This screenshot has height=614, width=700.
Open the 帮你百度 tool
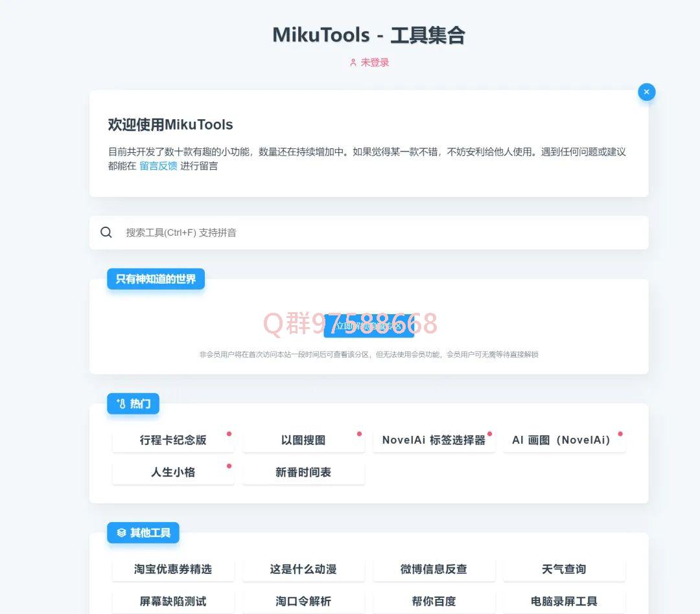(x=434, y=601)
